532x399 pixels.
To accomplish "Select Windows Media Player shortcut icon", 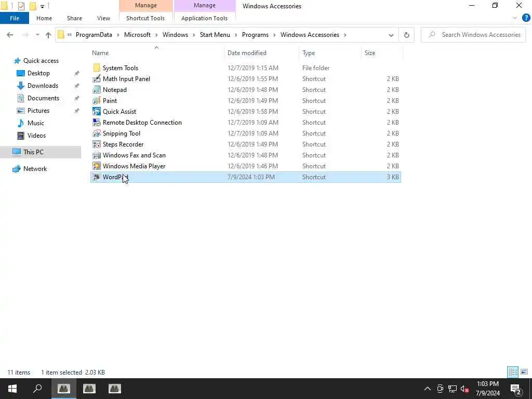I will (x=97, y=166).
